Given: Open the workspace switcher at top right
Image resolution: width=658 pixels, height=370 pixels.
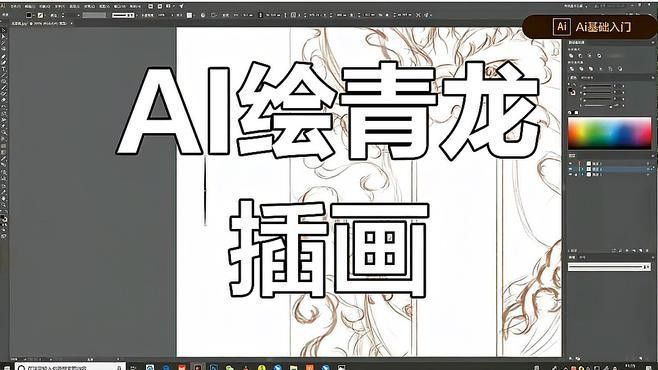Looking at the screenshot, I should [576, 6].
